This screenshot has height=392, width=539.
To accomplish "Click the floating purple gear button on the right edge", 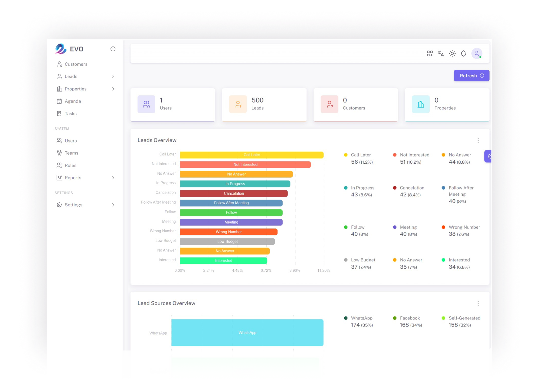I will (x=490, y=156).
